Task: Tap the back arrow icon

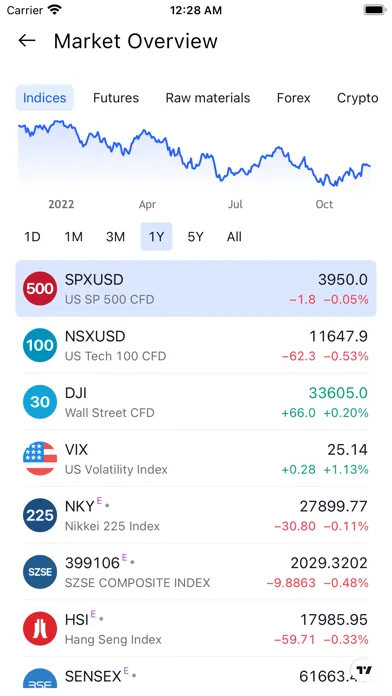Action: (27, 41)
